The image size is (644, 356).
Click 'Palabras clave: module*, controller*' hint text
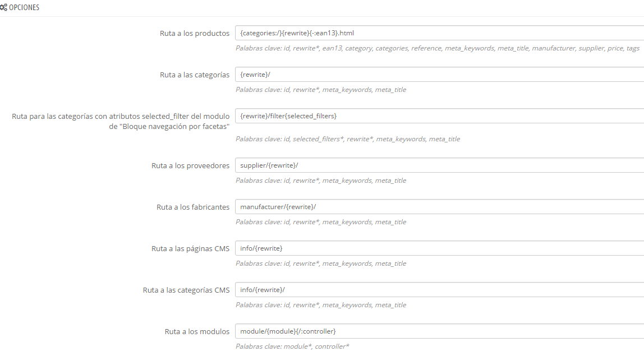pyautogui.click(x=292, y=346)
